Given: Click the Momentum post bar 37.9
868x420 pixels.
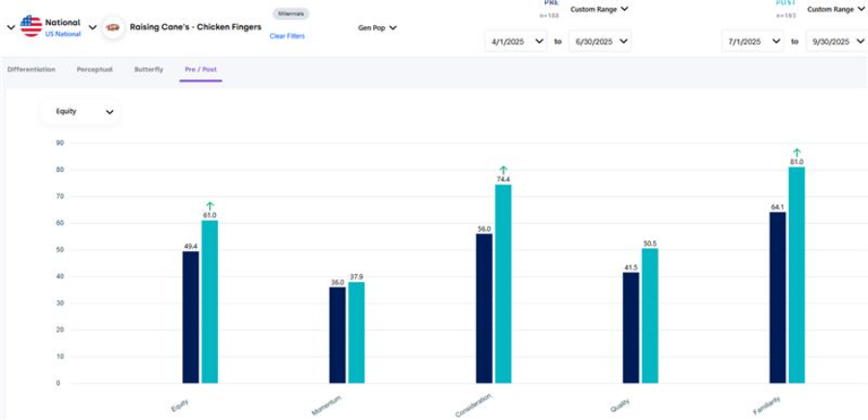Looking at the screenshot, I should 357,332.
